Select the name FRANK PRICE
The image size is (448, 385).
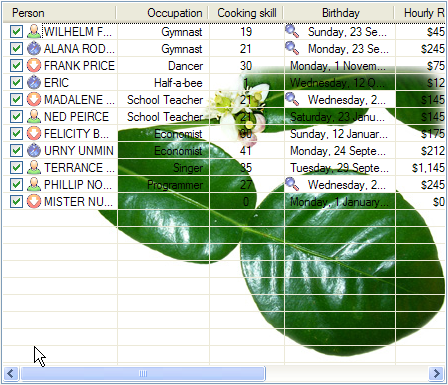79,66
